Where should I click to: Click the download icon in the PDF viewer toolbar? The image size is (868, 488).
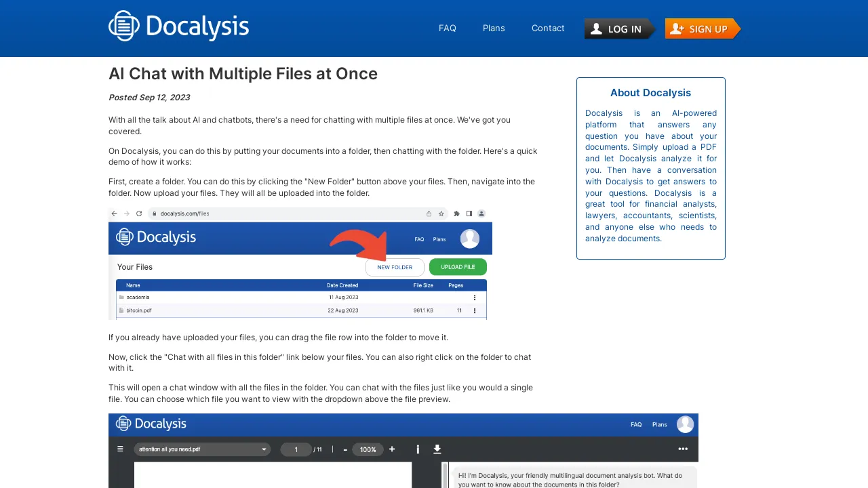coord(437,449)
